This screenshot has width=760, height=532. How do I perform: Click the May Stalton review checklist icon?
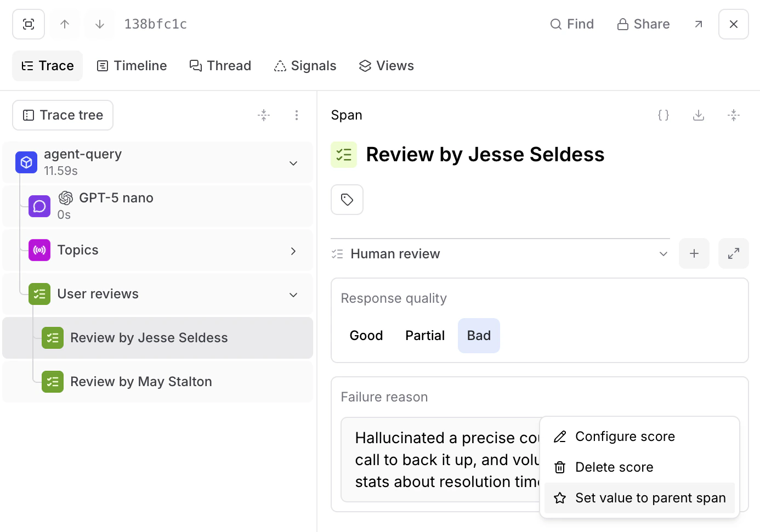click(53, 382)
